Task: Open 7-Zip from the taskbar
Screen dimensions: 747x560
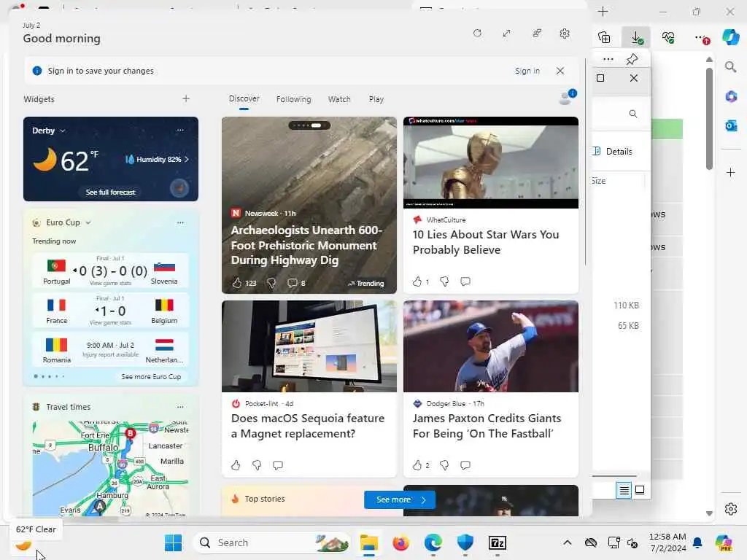Action: click(x=497, y=542)
